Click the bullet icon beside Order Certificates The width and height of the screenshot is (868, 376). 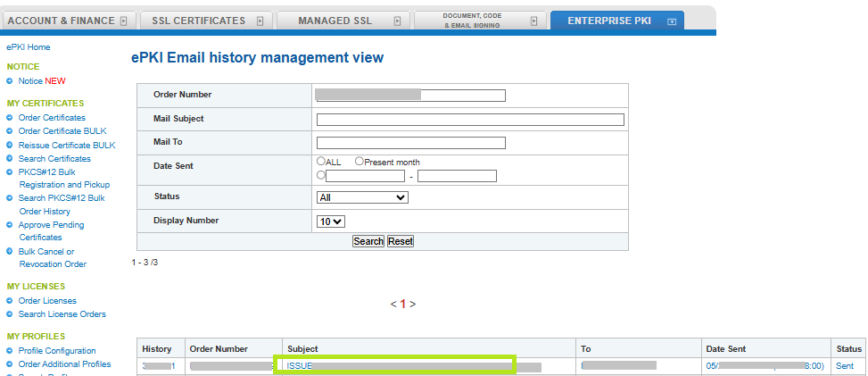tap(10, 118)
